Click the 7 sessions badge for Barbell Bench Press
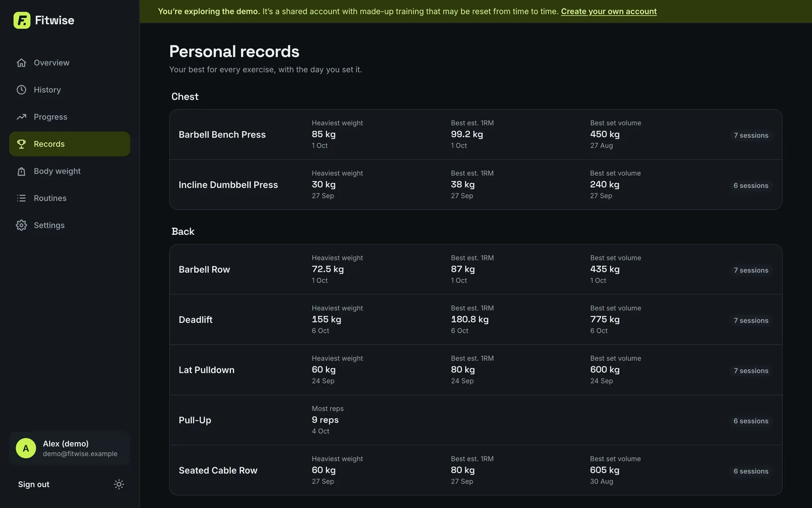 tap(751, 135)
